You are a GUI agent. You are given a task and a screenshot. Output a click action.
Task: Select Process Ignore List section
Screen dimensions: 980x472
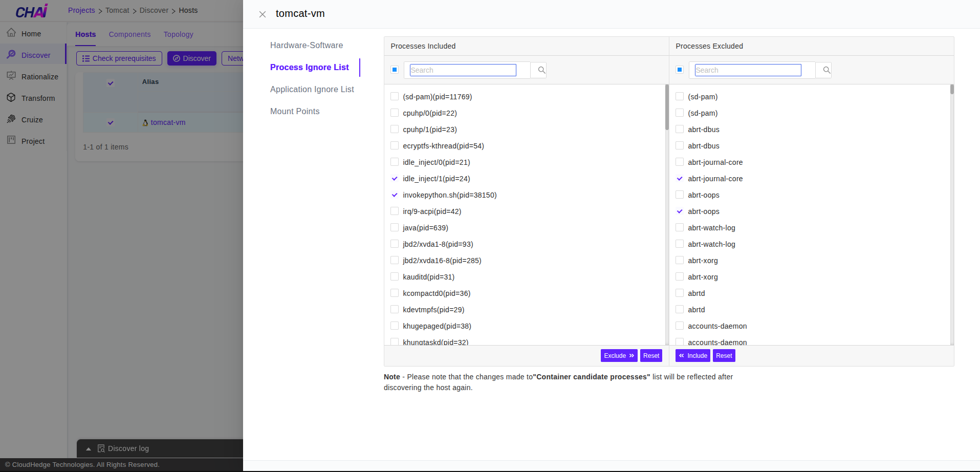(x=310, y=67)
